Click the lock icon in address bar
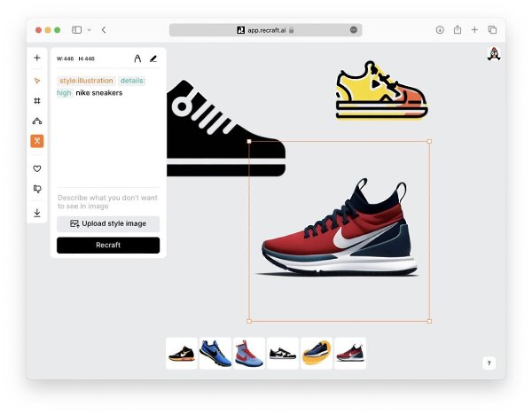 click(x=292, y=30)
